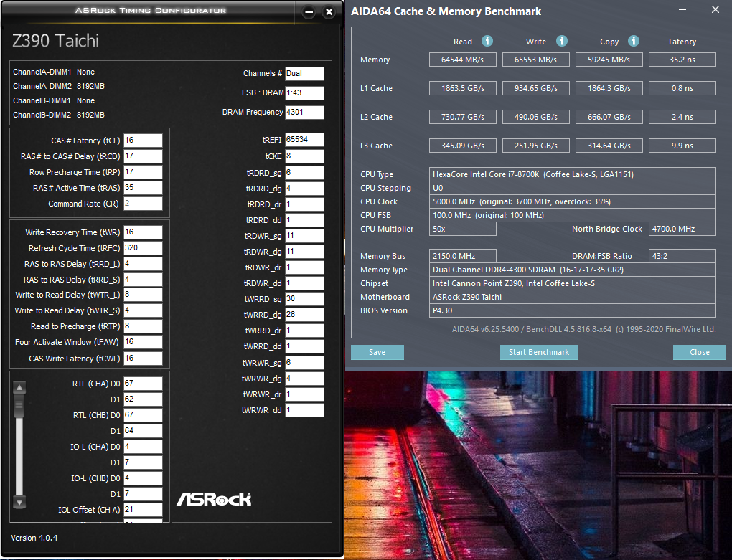Screen dimensions: 732x560
Task: Click the info icon next to Read
Action: point(487,42)
